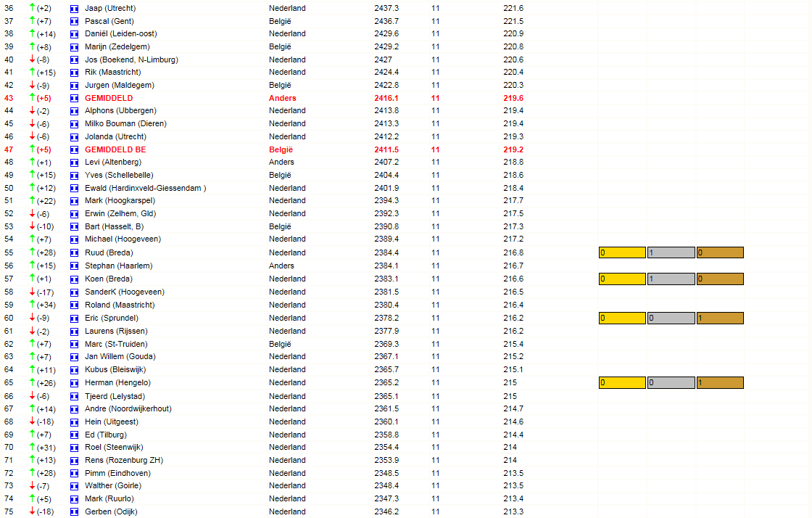812x518 pixels.
Task: Open Ewald (Hardinxveld-Giessendam) entry
Action: [146, 188]
